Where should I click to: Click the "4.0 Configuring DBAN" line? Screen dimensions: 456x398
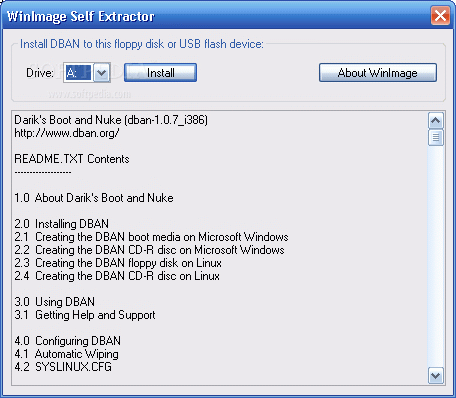[x=68, y=341]
